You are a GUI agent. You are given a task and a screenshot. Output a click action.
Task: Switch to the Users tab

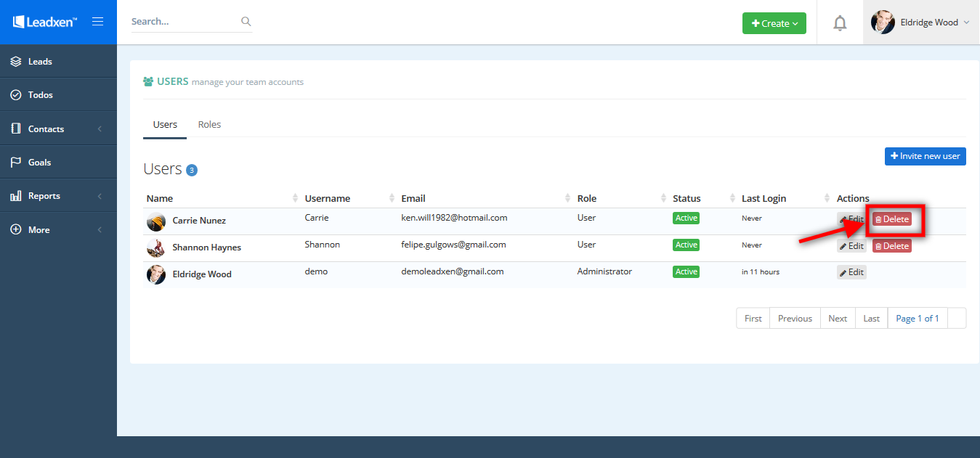[165, 125]
